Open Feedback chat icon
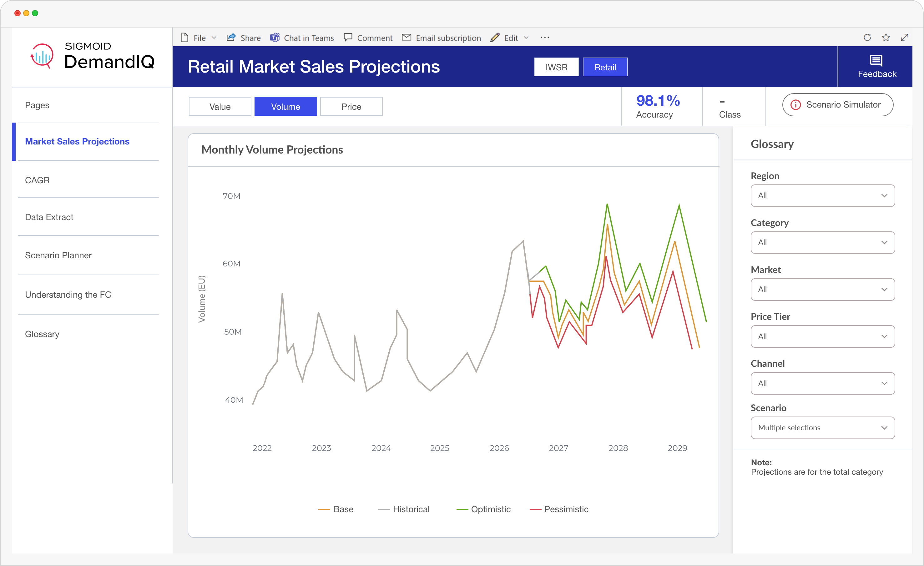Screen dimensions: 924x566 pyautogui.click(x=876, y=61)
